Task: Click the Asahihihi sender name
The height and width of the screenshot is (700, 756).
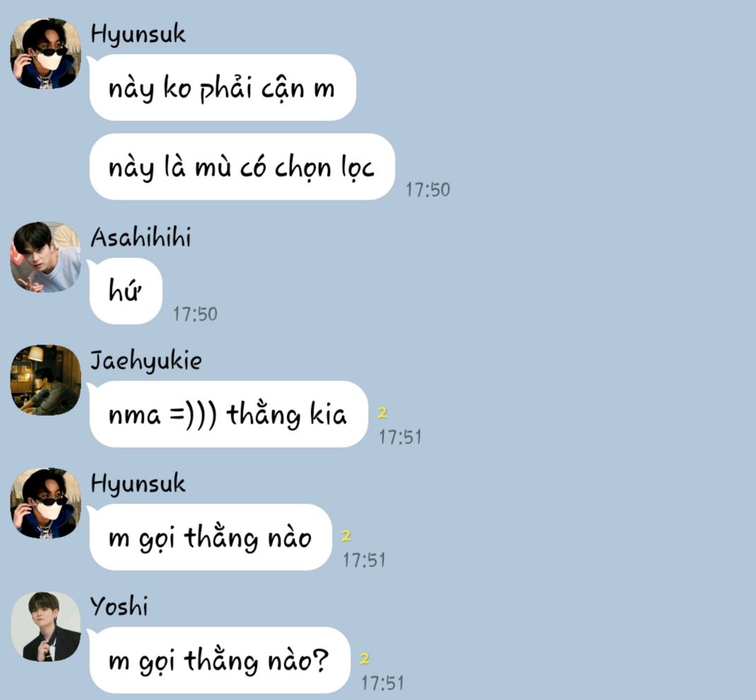Action: pyautogui.click(x=141, y=238)
